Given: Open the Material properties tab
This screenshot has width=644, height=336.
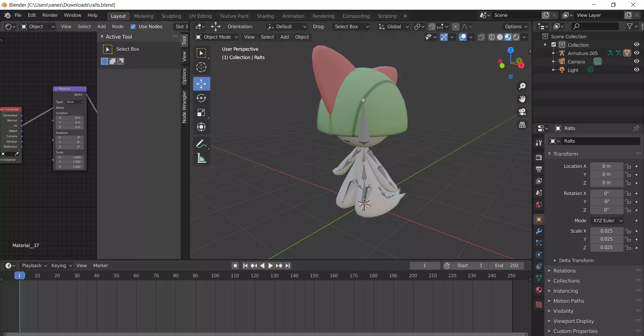Looking at the screenshot, I should click(539, 290).
